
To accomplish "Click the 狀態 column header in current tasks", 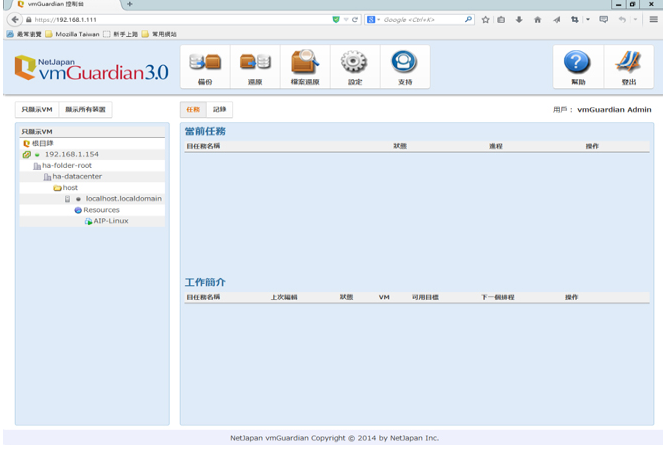I will [400, 146].
